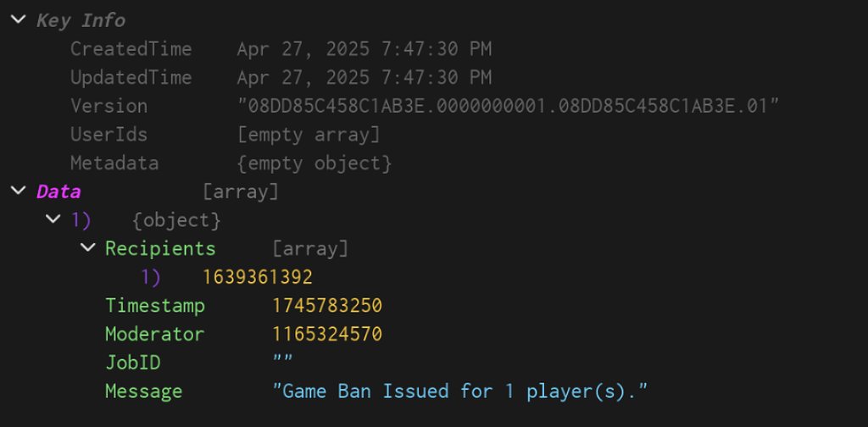Collapse the Recipients array chevron

coord(86,248)
